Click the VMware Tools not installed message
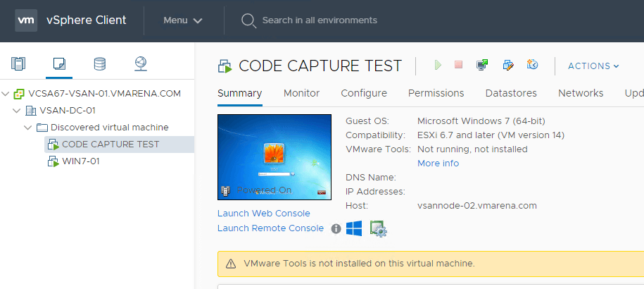 coord(359,264)
